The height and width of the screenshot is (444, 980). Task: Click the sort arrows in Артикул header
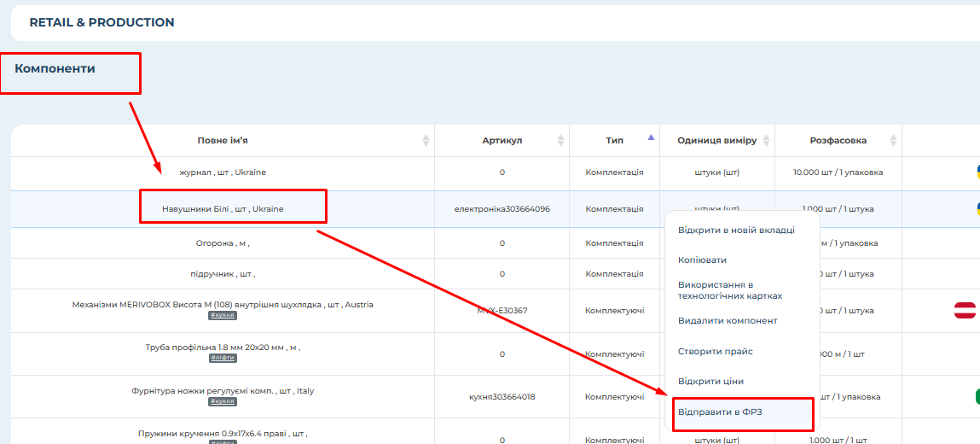coord(560,141)
